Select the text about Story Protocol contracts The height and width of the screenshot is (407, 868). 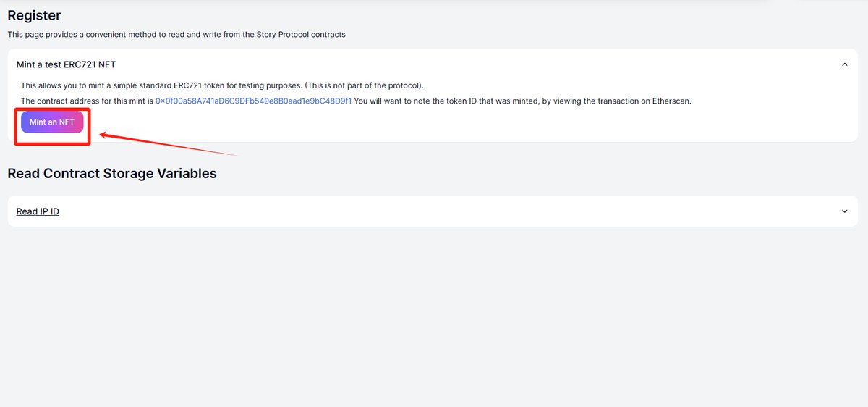point(176,34)
